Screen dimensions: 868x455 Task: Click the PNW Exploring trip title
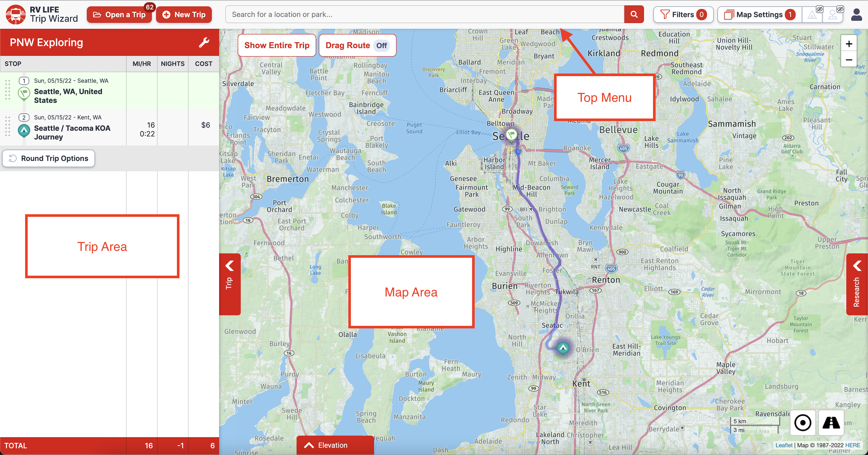pyautogui.click(x=46, y=42)
